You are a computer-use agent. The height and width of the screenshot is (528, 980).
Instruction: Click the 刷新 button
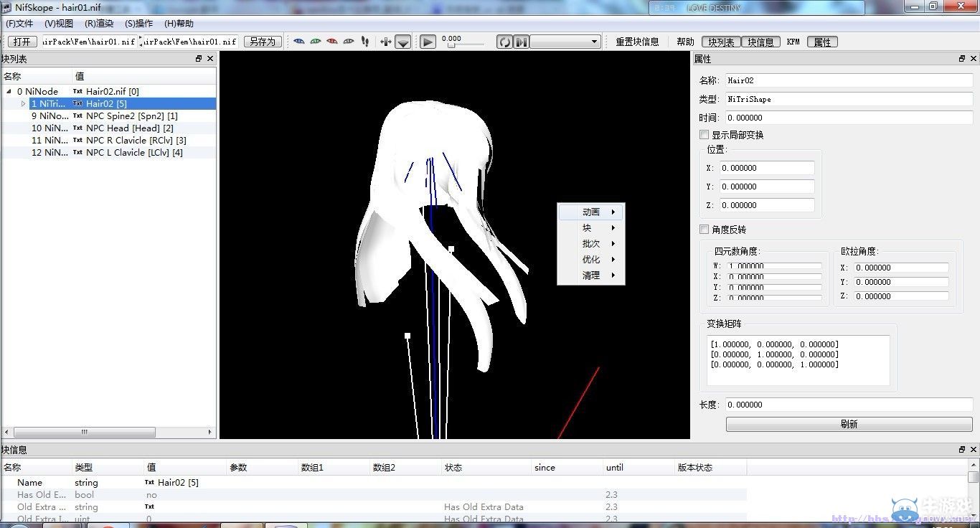pos(849,424)
